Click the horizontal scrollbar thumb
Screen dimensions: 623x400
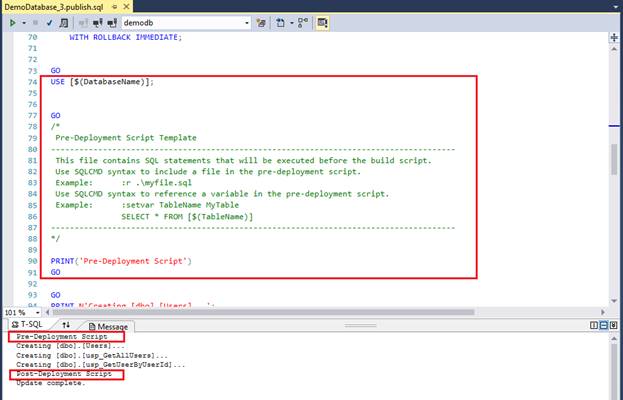point(263,312)
